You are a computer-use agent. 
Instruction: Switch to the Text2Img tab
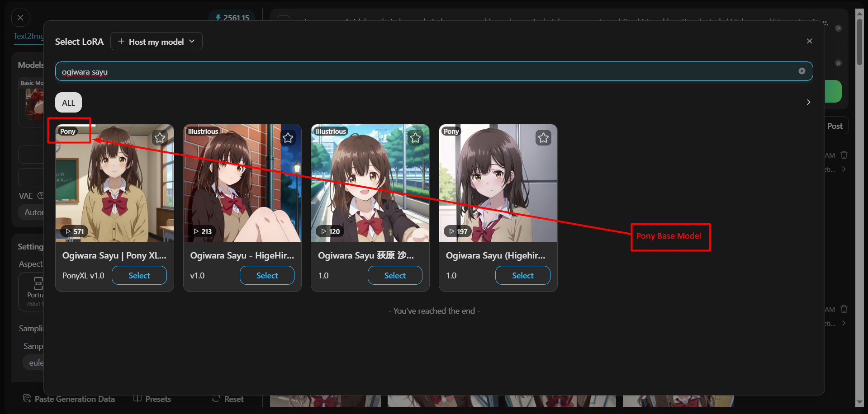[x=28, y=36]
